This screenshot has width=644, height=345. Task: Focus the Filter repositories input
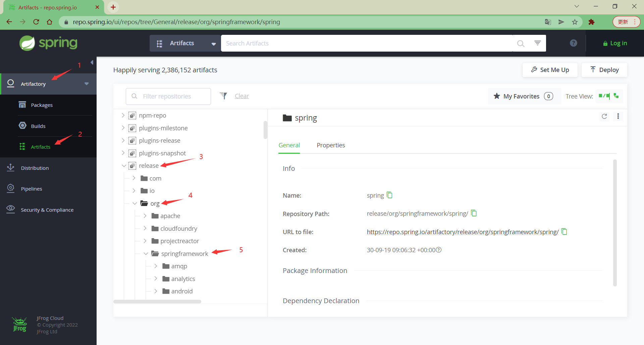click(x=168, y=96)
